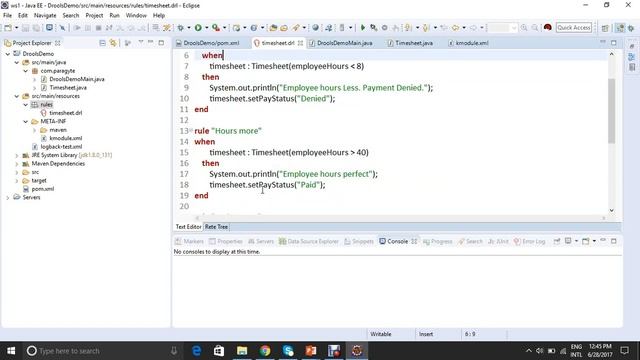Screen dimensions: 640x360
Task: Click the Open Type folder icon in the toolbar
Action: (x=273, y=28)
